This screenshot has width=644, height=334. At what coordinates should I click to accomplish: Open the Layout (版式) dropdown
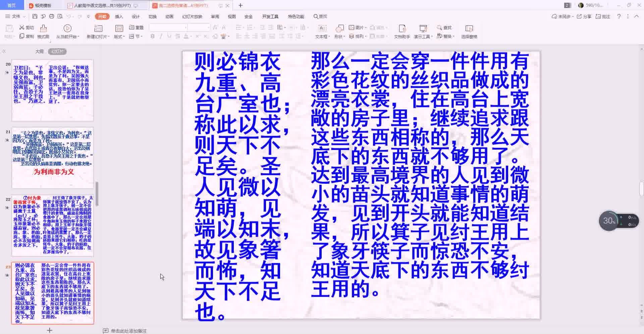119,32
